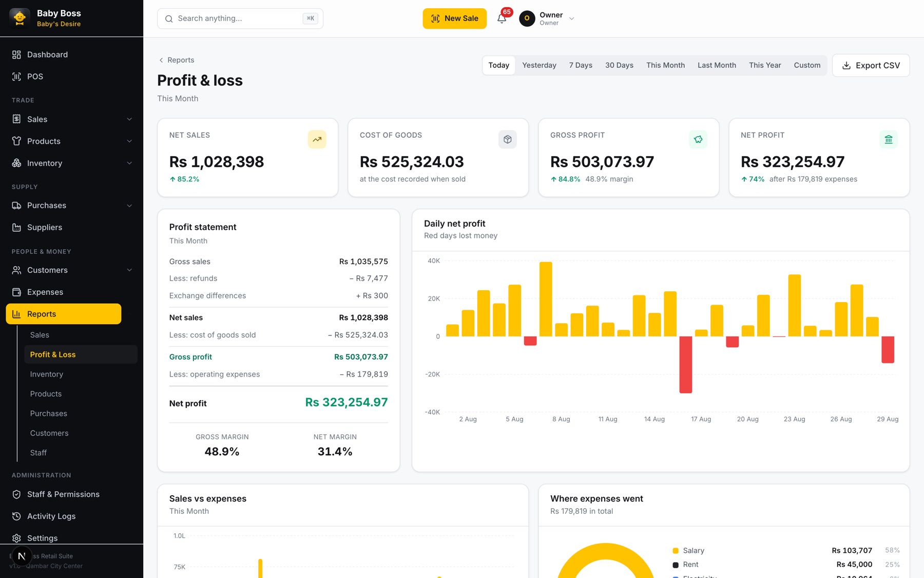Click the black Rent legend swatch

point(676,565)
